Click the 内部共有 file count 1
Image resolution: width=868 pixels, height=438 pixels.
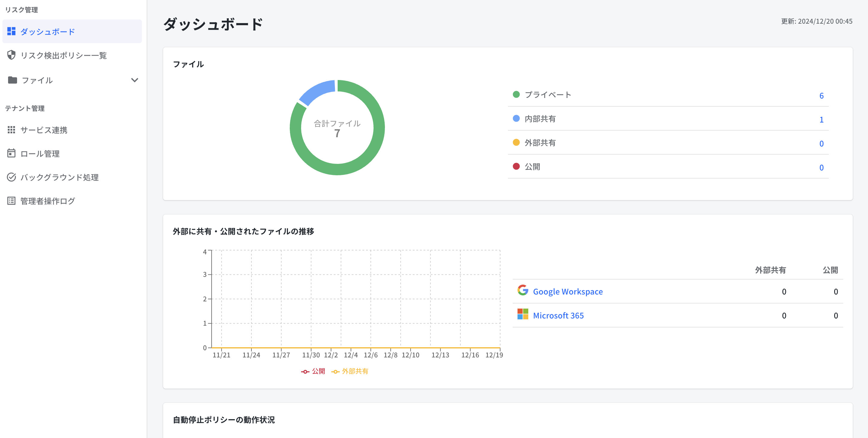pyautogui.click(x=822, y=119)
